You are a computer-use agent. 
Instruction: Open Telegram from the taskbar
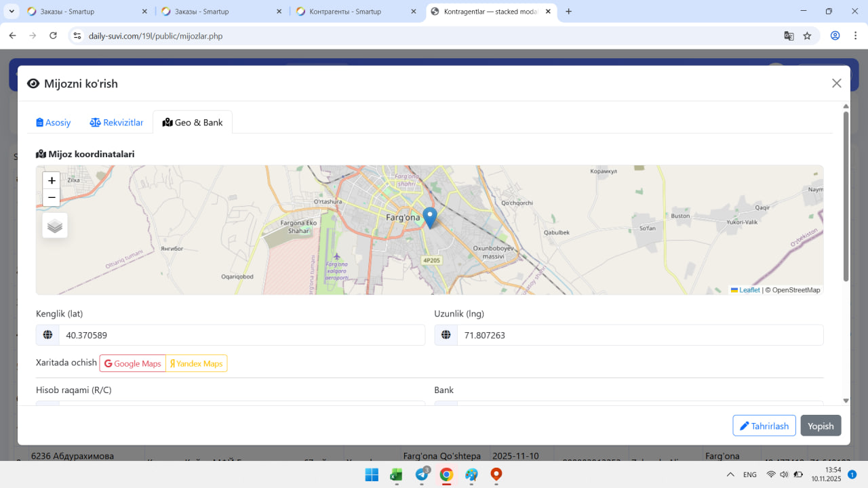(x=422, y=475)
